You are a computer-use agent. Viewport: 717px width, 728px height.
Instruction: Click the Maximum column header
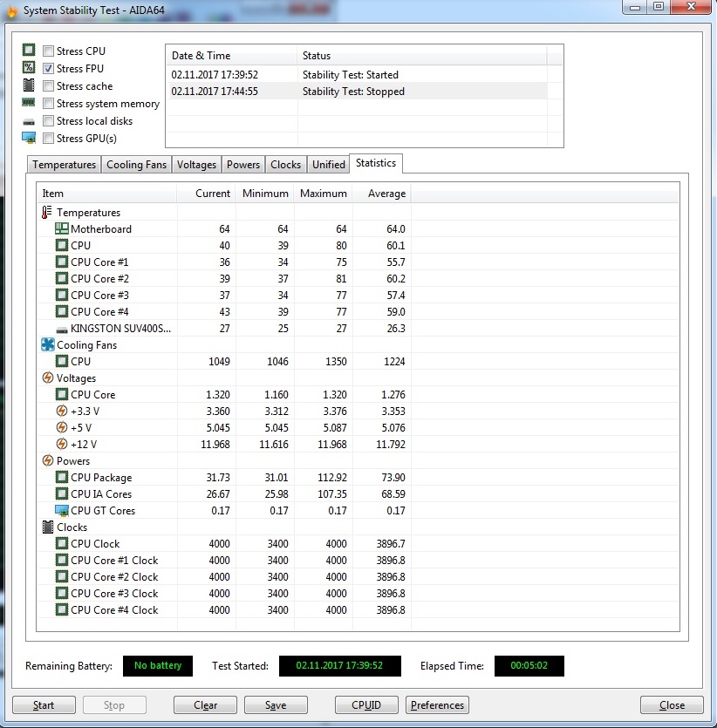click(x=324, y=194)
